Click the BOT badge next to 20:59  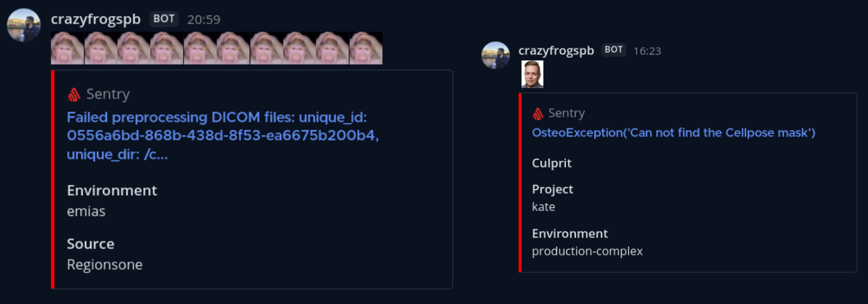point(164,19)
